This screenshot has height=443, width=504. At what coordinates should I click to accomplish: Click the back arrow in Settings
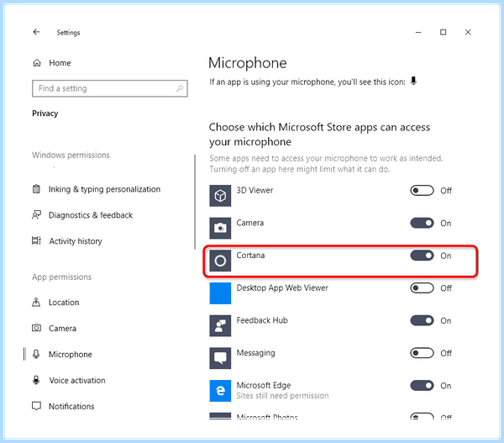tap(36, 32)
